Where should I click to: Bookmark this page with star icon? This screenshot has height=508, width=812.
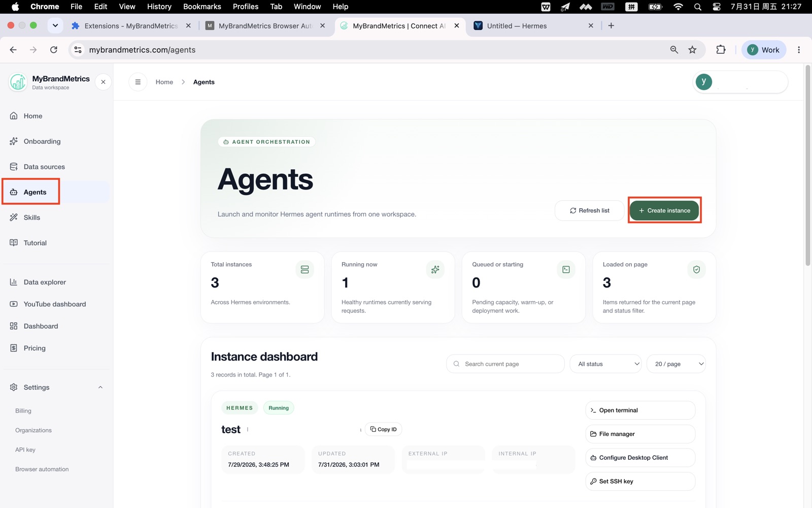692,50
